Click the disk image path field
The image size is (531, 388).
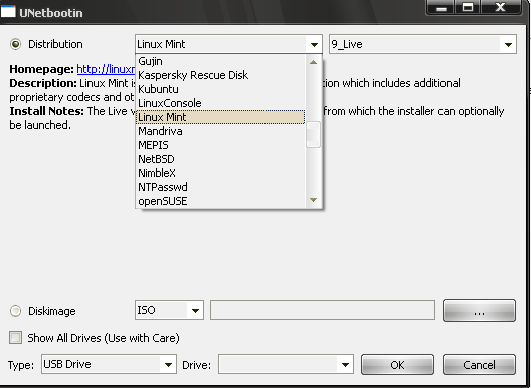322,310
